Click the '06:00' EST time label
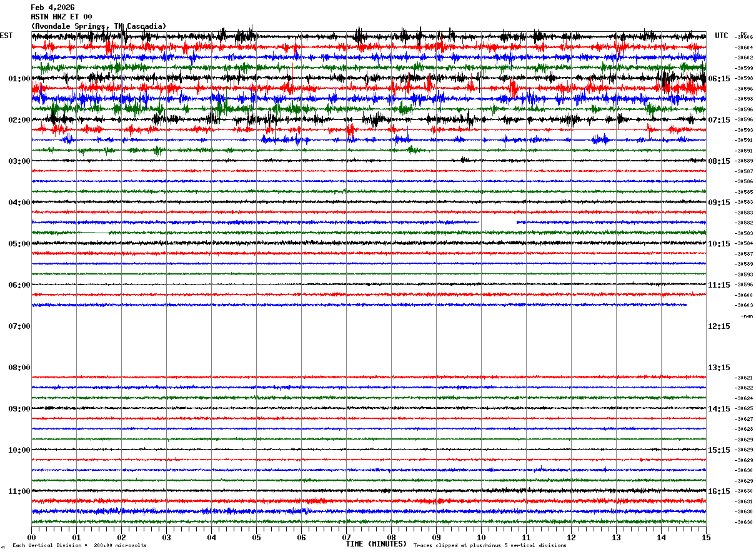The width and height of the screenshot is (756, 554). tap(19, 285)
